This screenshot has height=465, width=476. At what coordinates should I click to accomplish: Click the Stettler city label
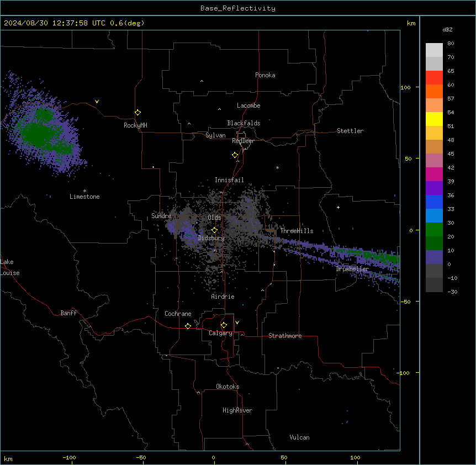click(x=350, y=131)
